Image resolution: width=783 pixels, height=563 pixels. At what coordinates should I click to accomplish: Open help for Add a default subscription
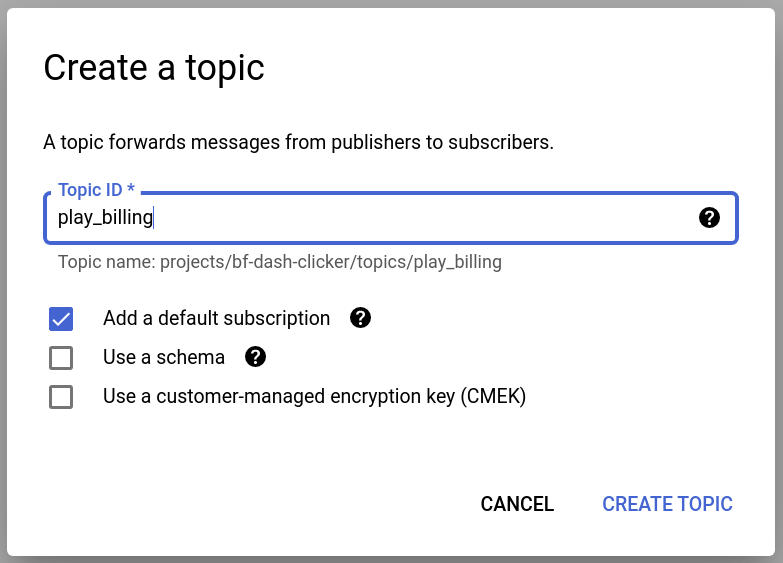(x=360, y=318)
